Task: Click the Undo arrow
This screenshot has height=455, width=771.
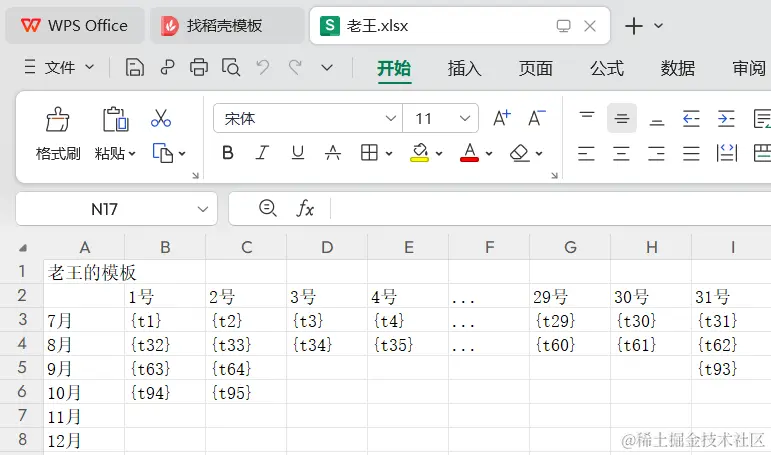Action: pos(263,67)
